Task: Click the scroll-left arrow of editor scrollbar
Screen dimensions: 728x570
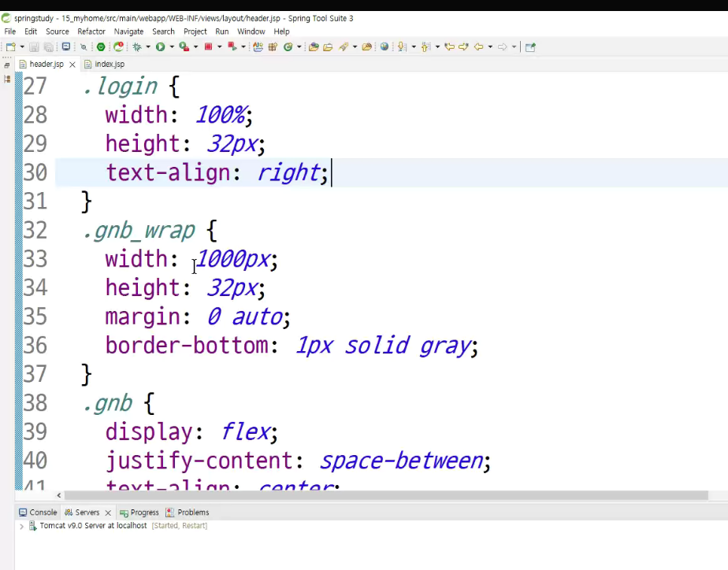Action: coord(59,495)
